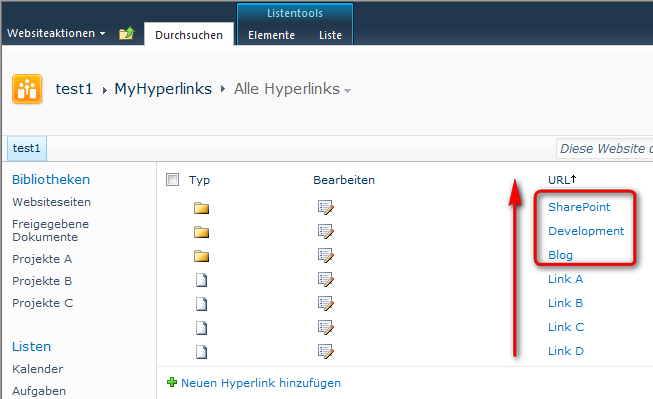Click Neuen Hyperlink hinzufügen link

(x=261, y=383)
